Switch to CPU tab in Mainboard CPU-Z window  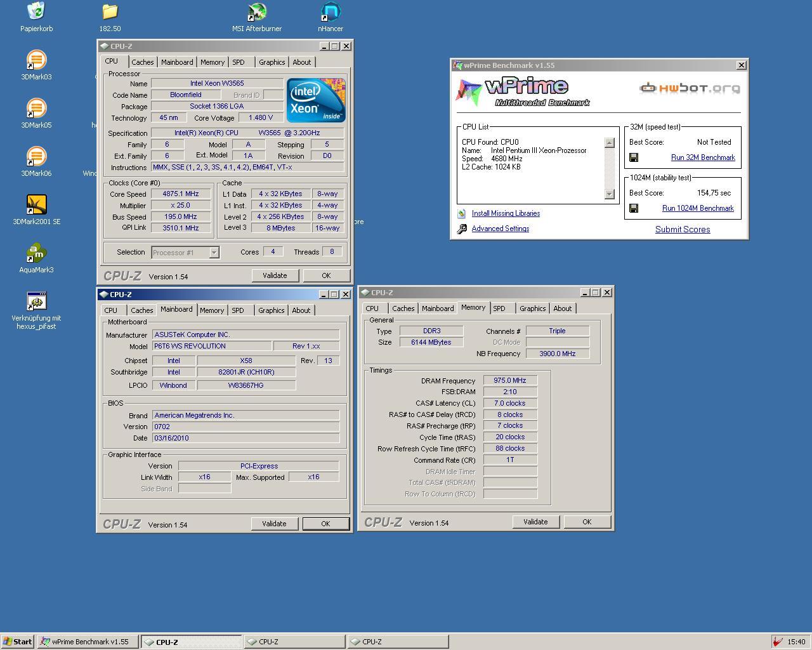pyautogui.click(x=111, y=310)
